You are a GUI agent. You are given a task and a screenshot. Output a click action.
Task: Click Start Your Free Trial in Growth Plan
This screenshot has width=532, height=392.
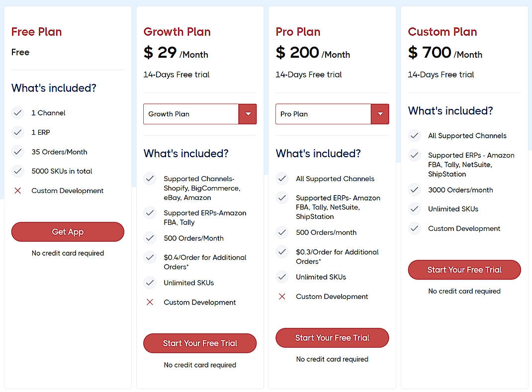click(199, 343)
